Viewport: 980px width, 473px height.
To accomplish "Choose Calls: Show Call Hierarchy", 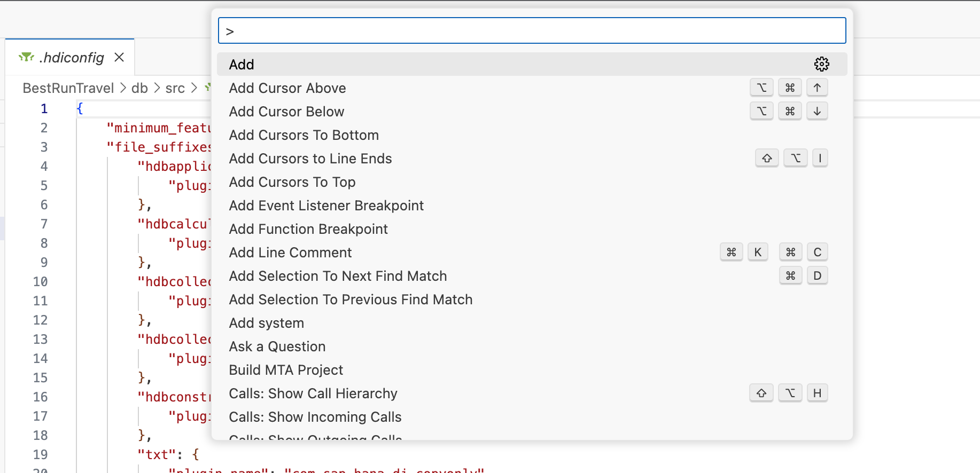I will pyautogui.click(x=532, y=393).
